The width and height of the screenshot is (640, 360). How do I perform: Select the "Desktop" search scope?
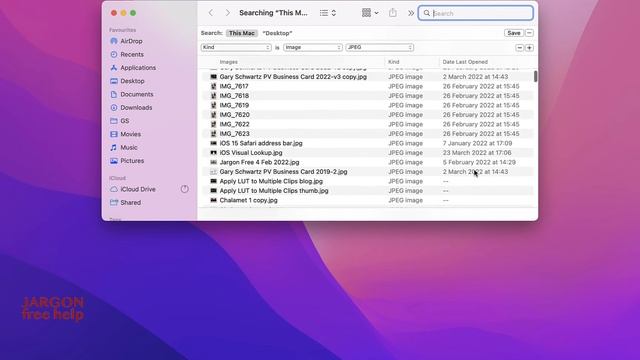click(x=277, y=33)
